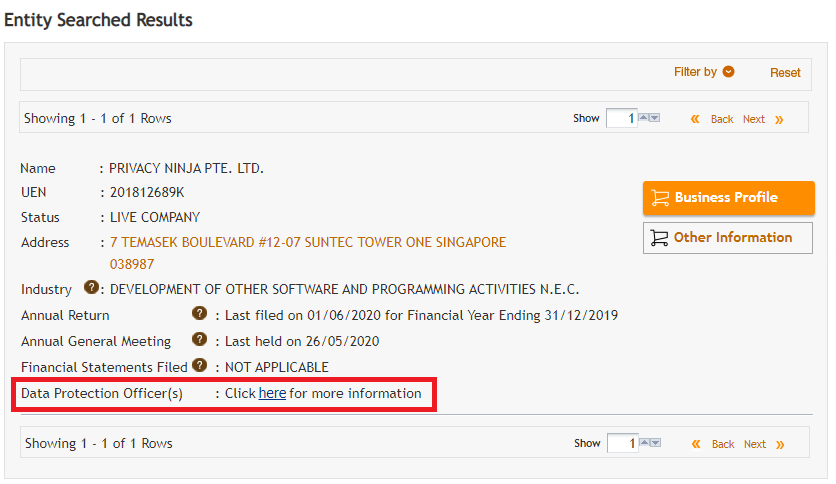Open the Other Information button
The height and width of the screenshot is (484, 836).
(x=728, y=238)
